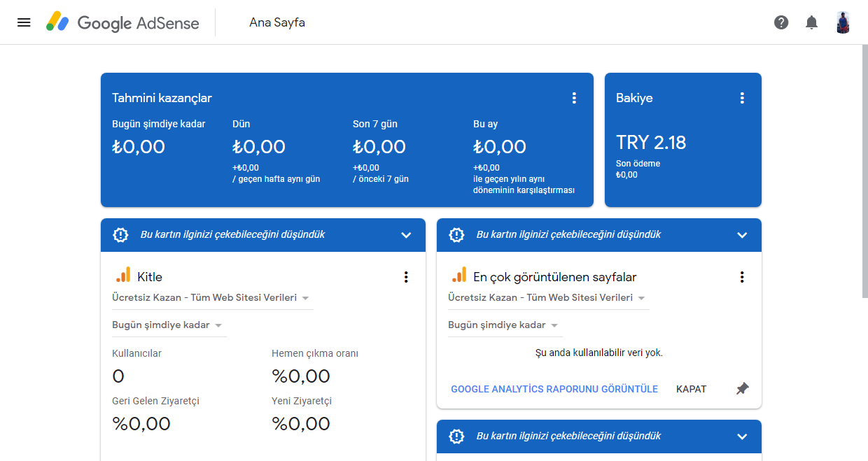Viewport: 868px width, 461px height.
Task: Open Tahmini kazançlar card options menu
Action: pos(574,98)
